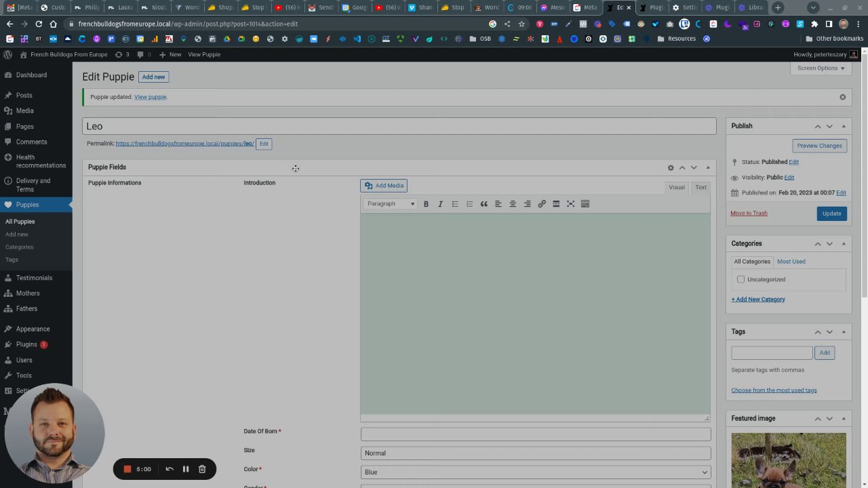Open the View puppie link in notice

click(151, 97)
